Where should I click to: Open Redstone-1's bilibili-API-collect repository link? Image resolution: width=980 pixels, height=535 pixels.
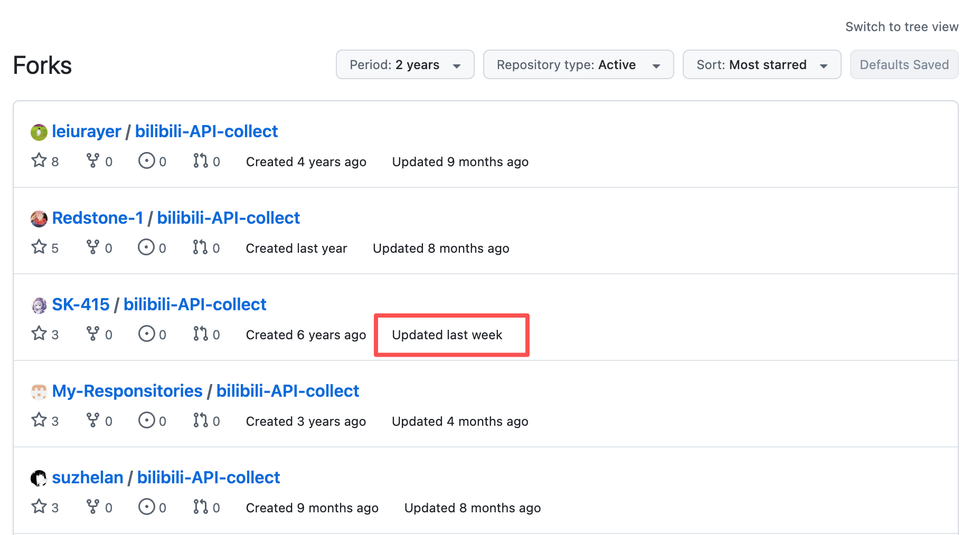(228, 218)
